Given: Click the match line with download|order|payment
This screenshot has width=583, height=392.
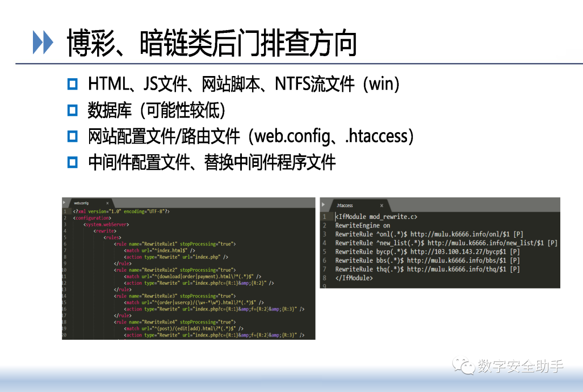Looking at the screenshot, I should tap(193, 277).
